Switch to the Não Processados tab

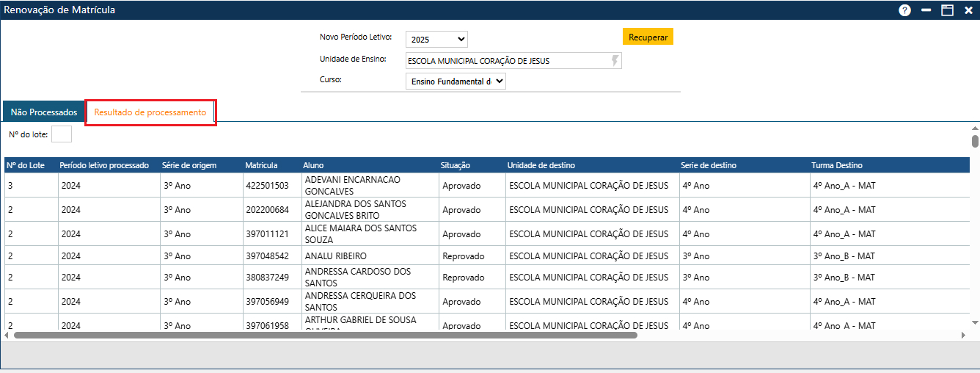(x=44, y=112)
